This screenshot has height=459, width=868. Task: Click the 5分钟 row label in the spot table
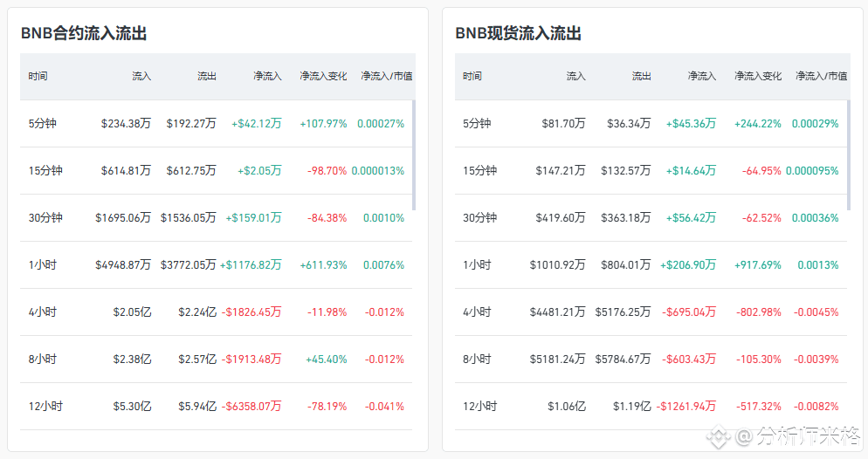[477, 124]
